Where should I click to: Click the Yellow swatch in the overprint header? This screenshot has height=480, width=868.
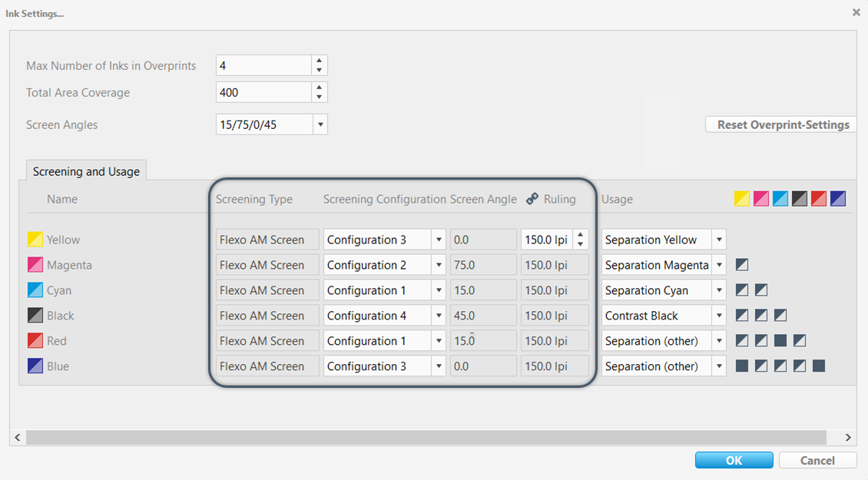tap(742, 199)
